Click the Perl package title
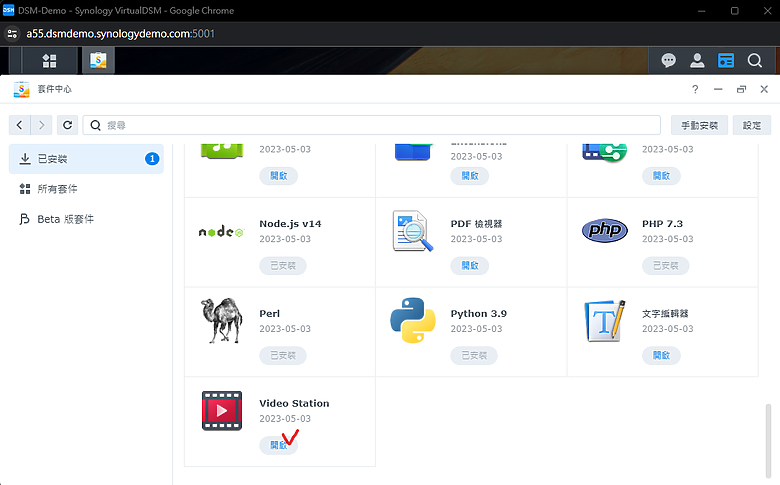 (270, 313)
